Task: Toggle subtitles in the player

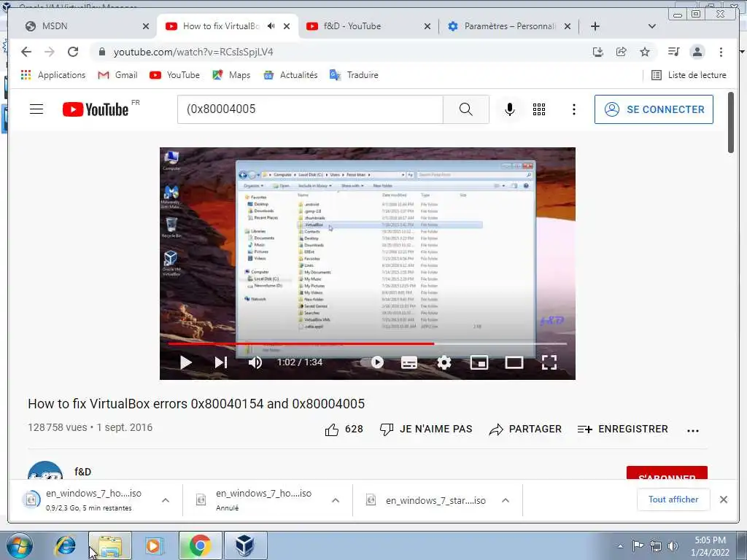Action: click(409, 362)
